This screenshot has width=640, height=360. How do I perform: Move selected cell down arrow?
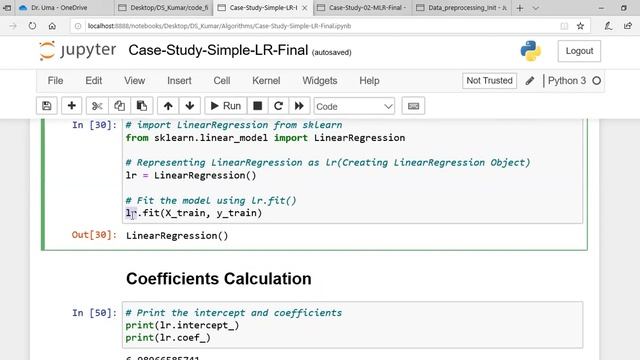tap(190, 106)
